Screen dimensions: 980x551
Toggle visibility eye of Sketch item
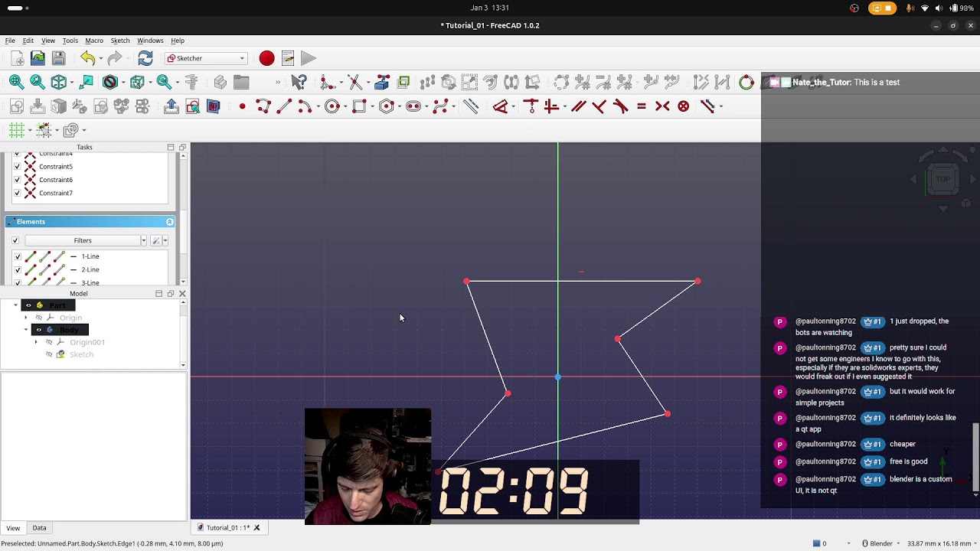pos(49,354)
